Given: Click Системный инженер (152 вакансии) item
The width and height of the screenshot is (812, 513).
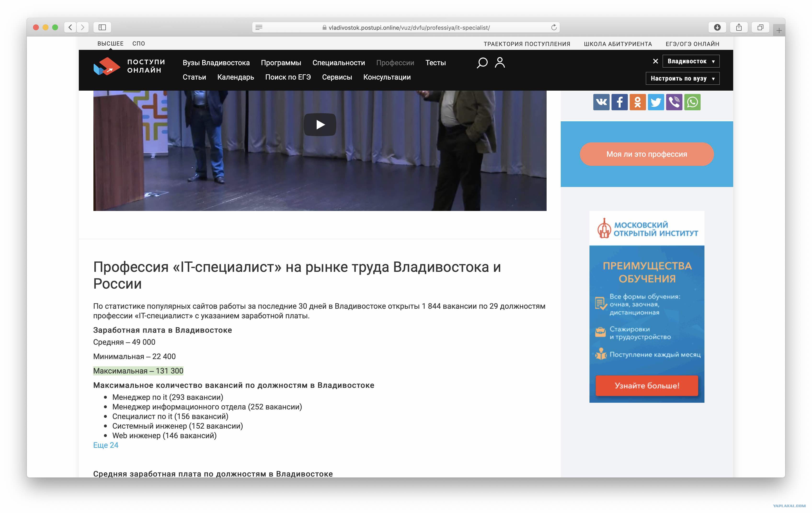Looking at the screenshot, I should click(x=178, y=426).
